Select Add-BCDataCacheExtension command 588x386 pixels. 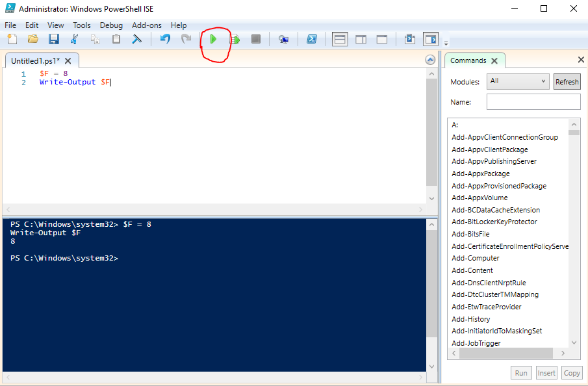click(x=496, y=210)
